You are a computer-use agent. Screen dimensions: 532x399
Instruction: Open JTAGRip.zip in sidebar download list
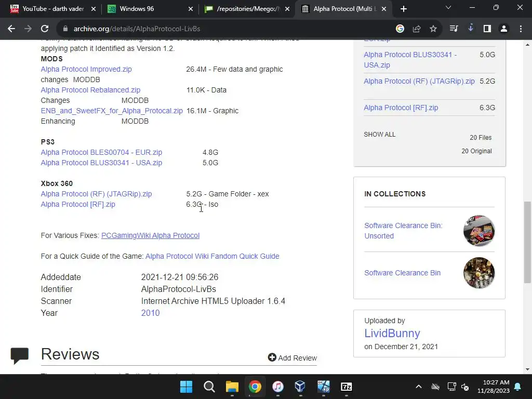coord(419,81)
